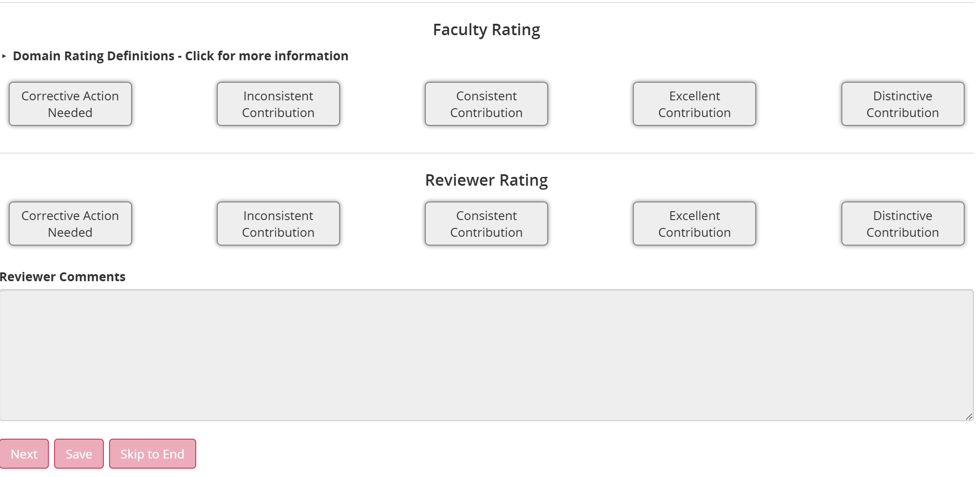980x477 pixels.
Task: Pick Consistent Contribution in Faculty Rating
Action: (x=486, y=104)
